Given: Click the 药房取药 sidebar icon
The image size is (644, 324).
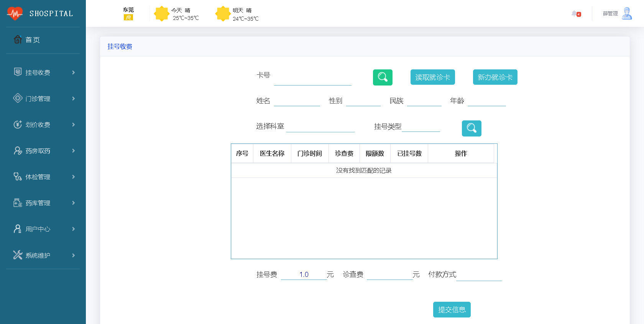Looking at the screenshot, I should click(x=18, y=151).
